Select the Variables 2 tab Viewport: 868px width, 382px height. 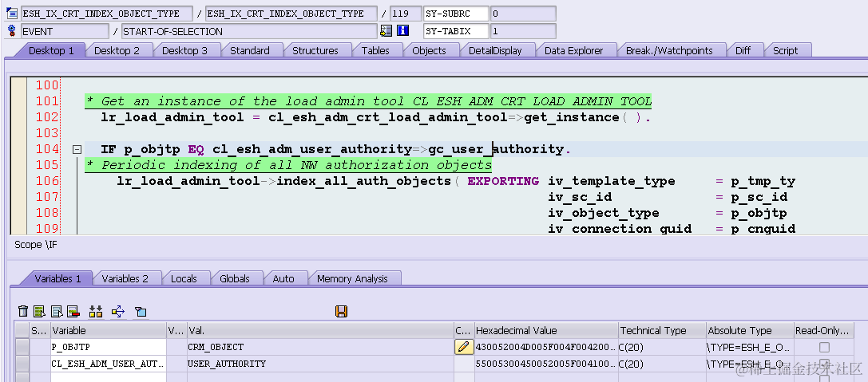click(125, 278)
